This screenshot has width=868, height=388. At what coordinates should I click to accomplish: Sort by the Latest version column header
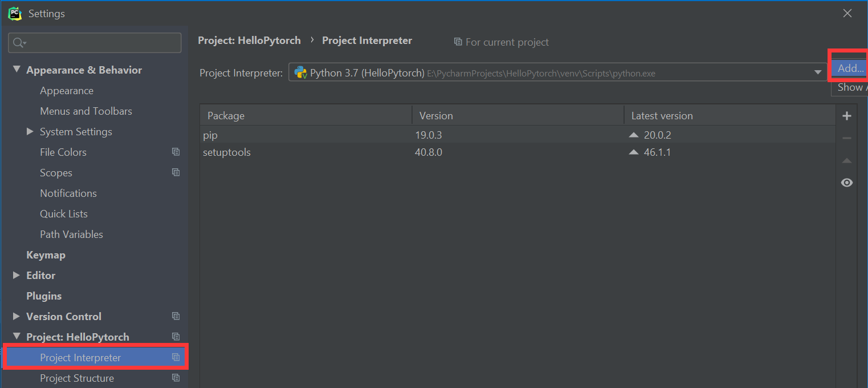pyautogui.click(x=730, y=115)
